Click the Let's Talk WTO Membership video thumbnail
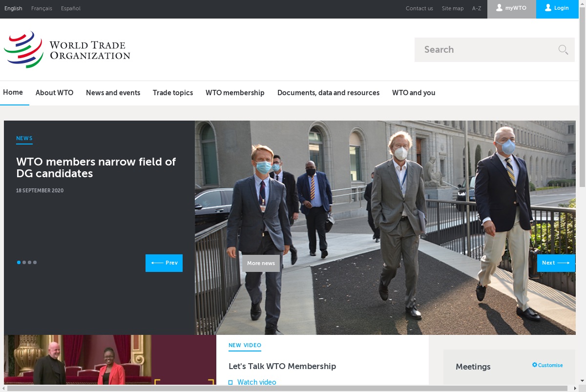Screen dimensions: 586x392 coord(110,360)
